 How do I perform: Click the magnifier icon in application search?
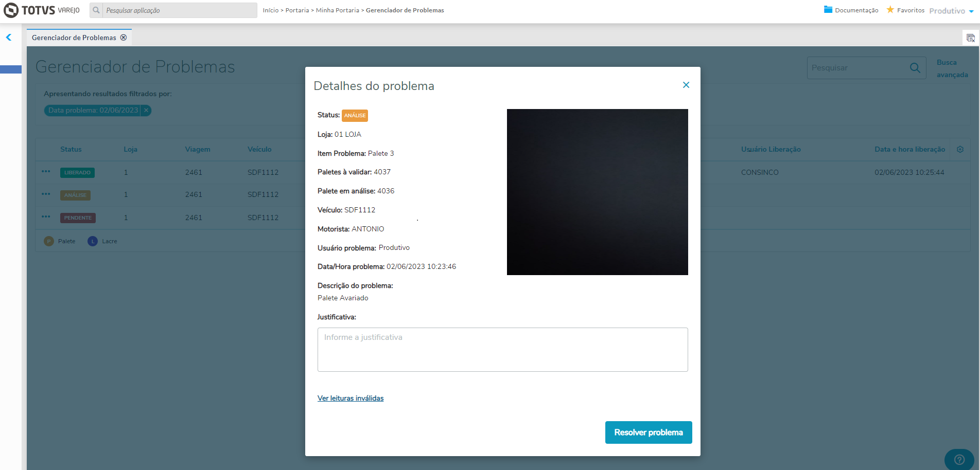(x=96, y=10)
